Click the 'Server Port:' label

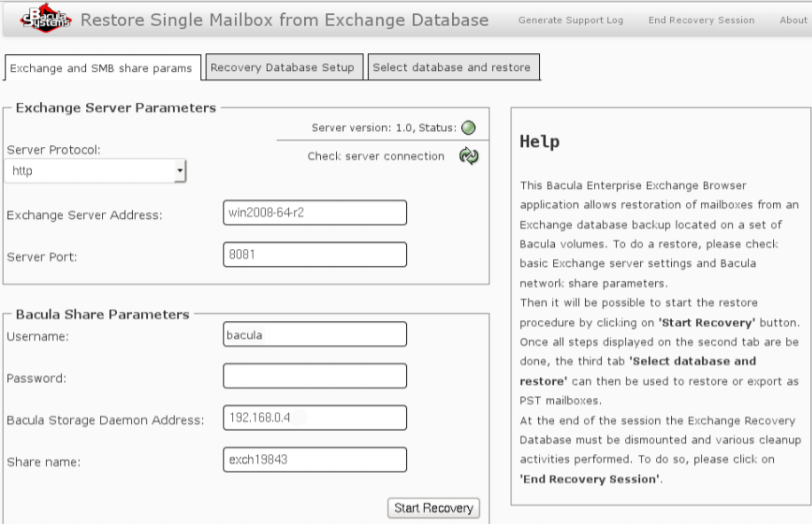(42, 257)
